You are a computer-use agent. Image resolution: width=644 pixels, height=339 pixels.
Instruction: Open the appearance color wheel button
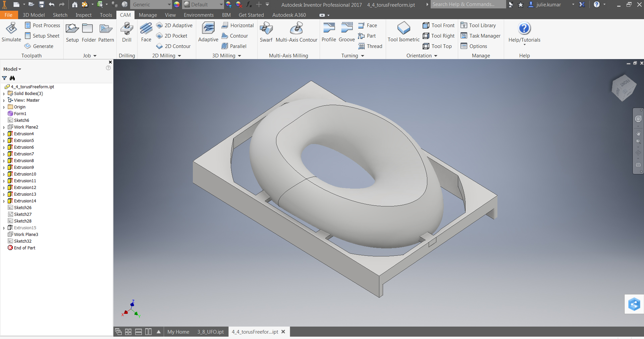(x=177, y=5)
